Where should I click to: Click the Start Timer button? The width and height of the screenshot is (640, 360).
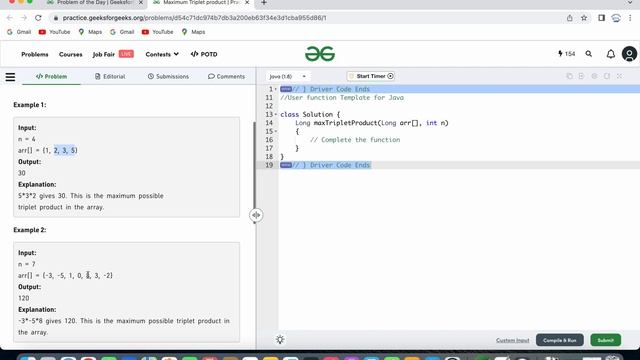371,76
